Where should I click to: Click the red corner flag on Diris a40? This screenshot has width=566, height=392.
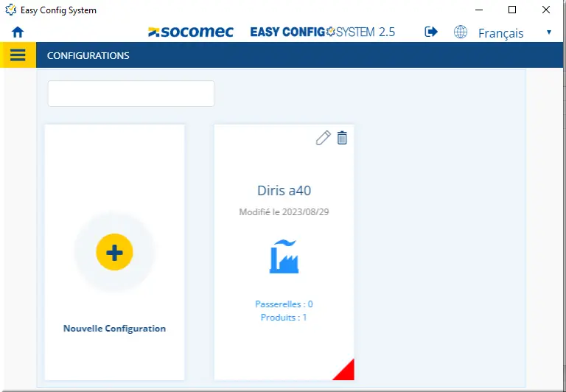tap(346, 373)
